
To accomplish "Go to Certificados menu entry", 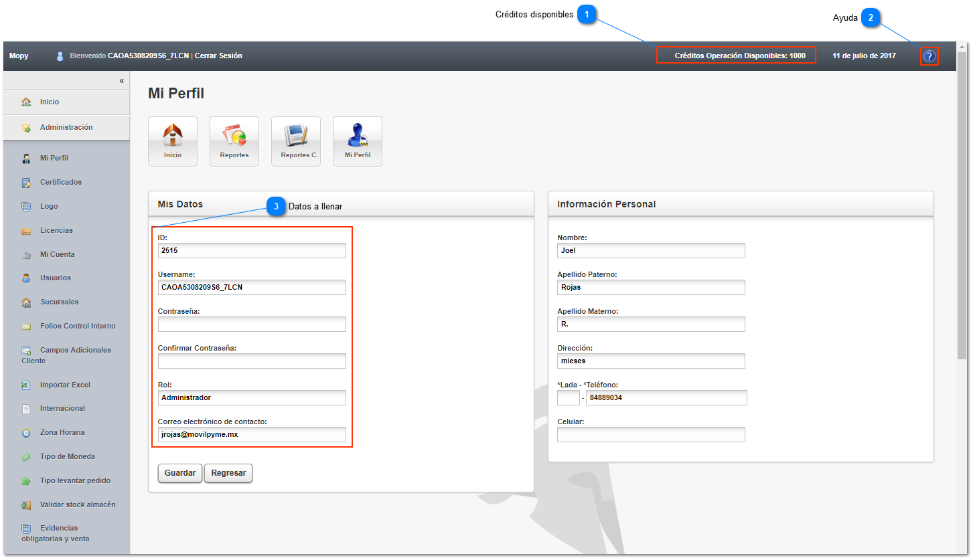I will click(61, 182).
